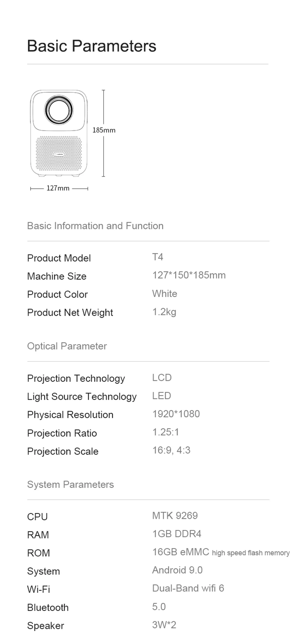Image resolution: width=296 pixels, height=644 pixels.
Task: Click the System Parameters section heading
Action: tap(71, 484)
